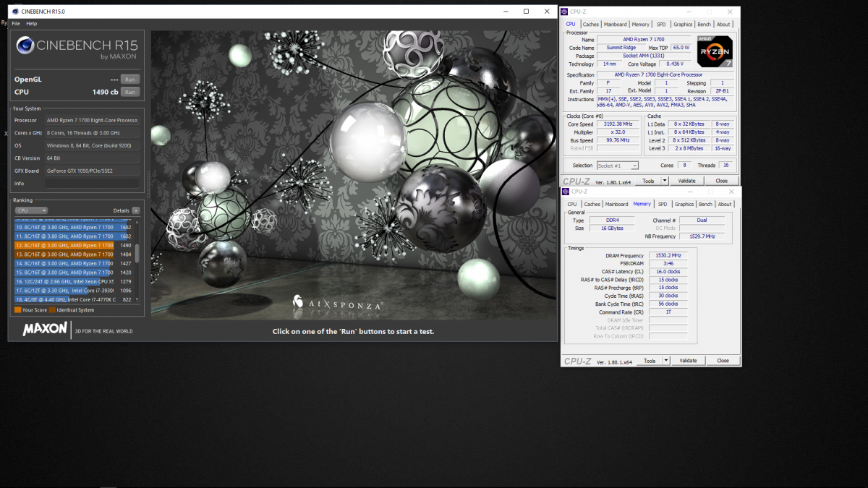868x488 pixels.
Task: Select the Core i7-4770K ranking entry scoring 822
Action: [73, 299]
